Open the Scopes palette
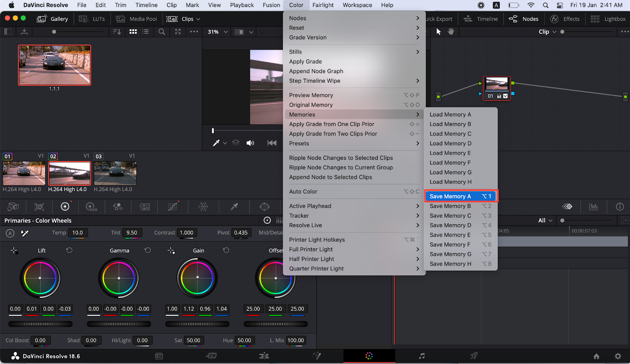Viewport: 630px width, 364px height. [593, 206]
